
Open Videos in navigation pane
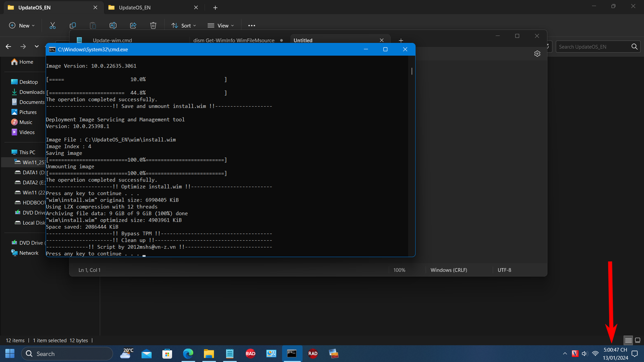[x=23, y=132]
